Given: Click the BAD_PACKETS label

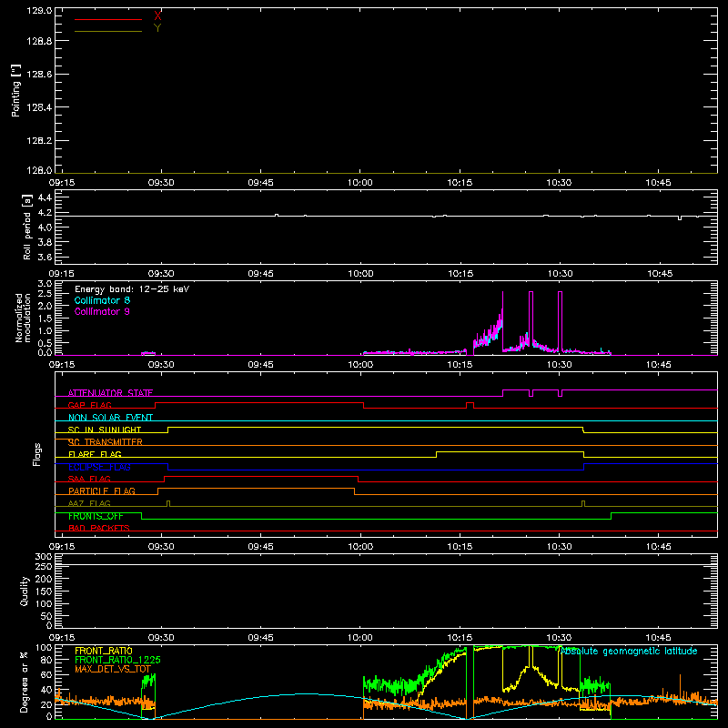Looking at the screenshot, I should [99, 529].
